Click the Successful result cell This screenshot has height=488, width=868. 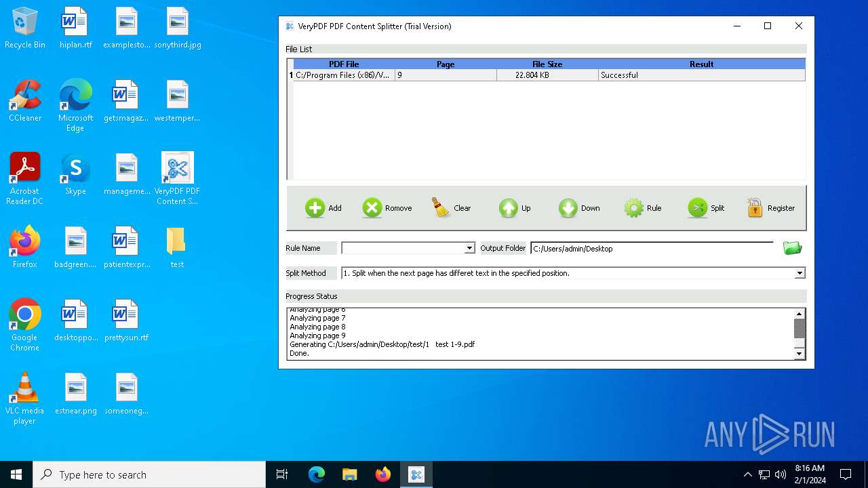[702, 75]
